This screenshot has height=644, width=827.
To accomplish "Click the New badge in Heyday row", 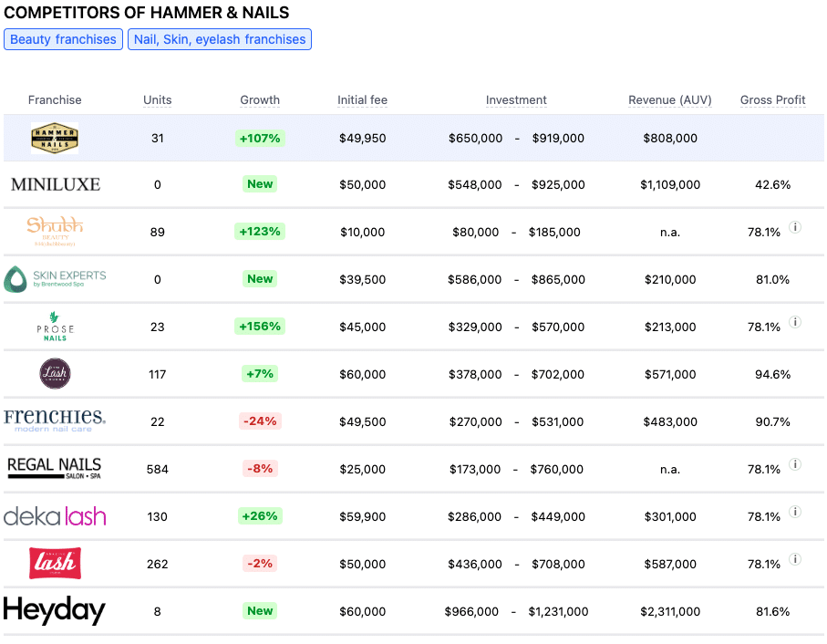I will click(260, 611).
